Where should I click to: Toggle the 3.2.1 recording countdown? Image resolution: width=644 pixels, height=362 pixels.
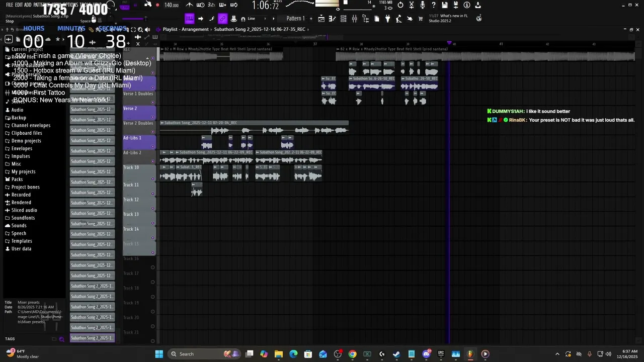tap(211, 5)
